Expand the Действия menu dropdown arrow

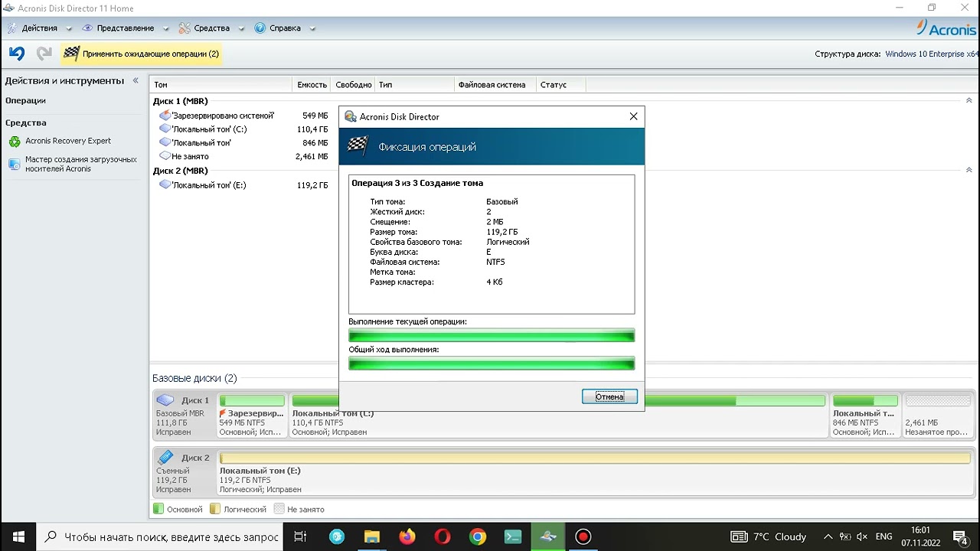pyautogui.click(x=69, y=29)
